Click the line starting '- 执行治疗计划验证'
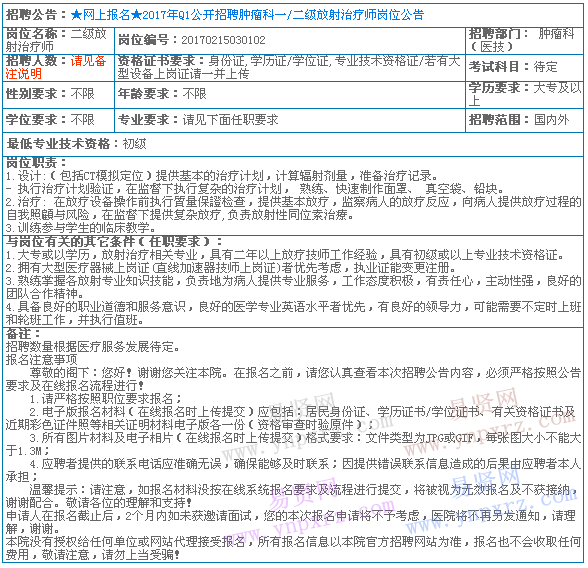 point(255,189)
